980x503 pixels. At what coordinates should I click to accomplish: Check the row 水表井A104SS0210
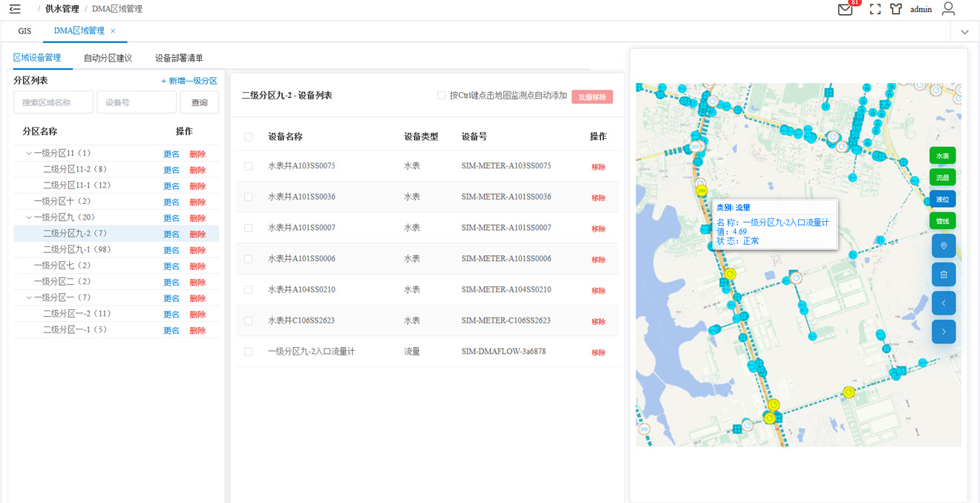pos(249,290)
